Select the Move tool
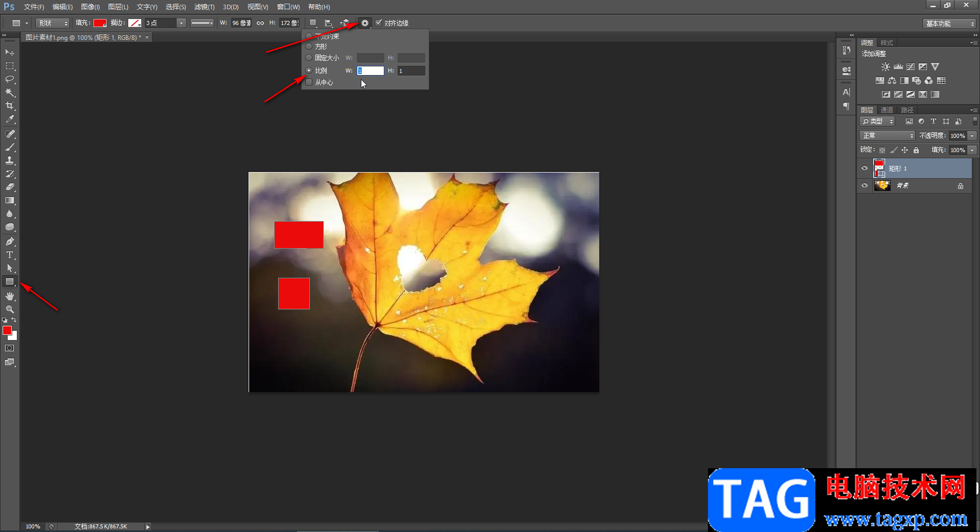This screenshot has width=980, height=532. click(x=10, y=52)
